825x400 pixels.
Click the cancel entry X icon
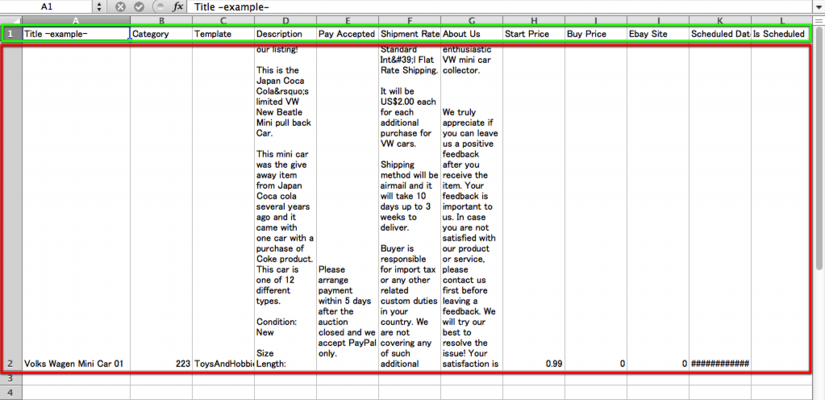point(120,6)
